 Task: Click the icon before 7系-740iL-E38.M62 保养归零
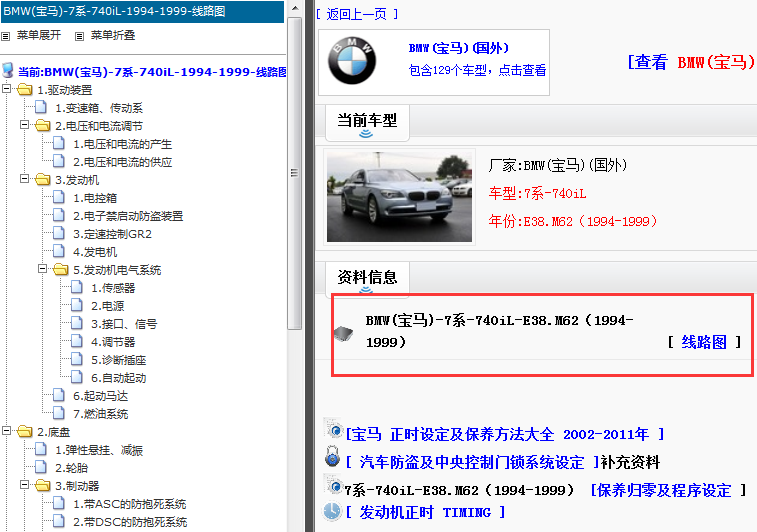pyautogui.click(x=333, y=485)
